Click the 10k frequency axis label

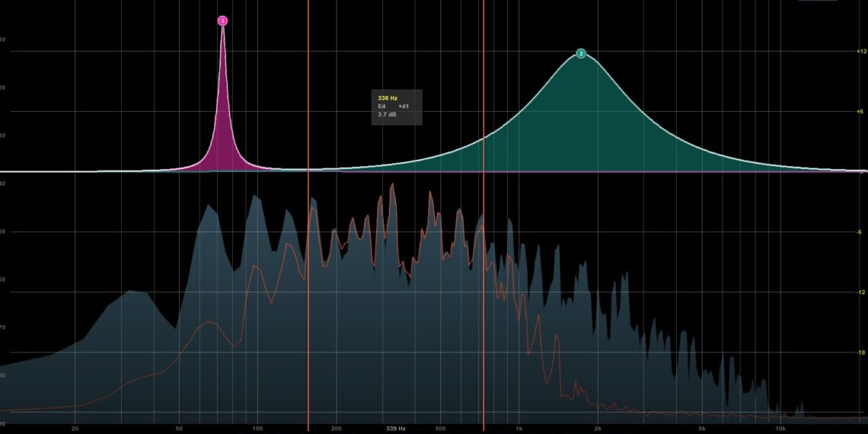click(780, 429)
